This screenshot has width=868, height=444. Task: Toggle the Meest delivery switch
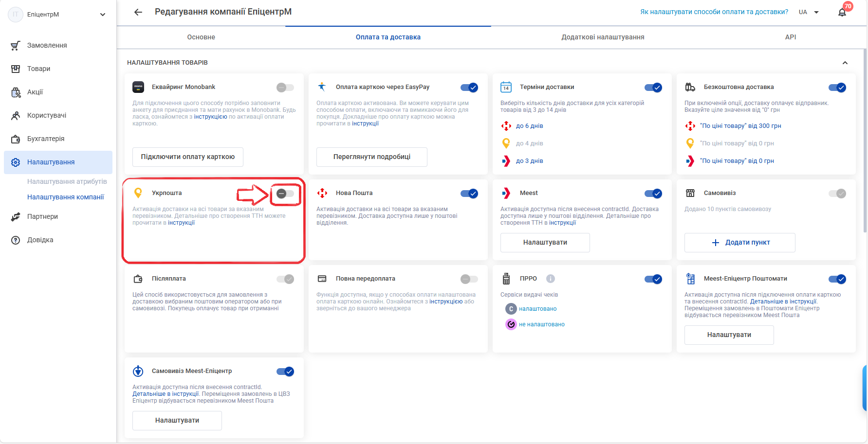pyautogui.click(x=653, y=194)
